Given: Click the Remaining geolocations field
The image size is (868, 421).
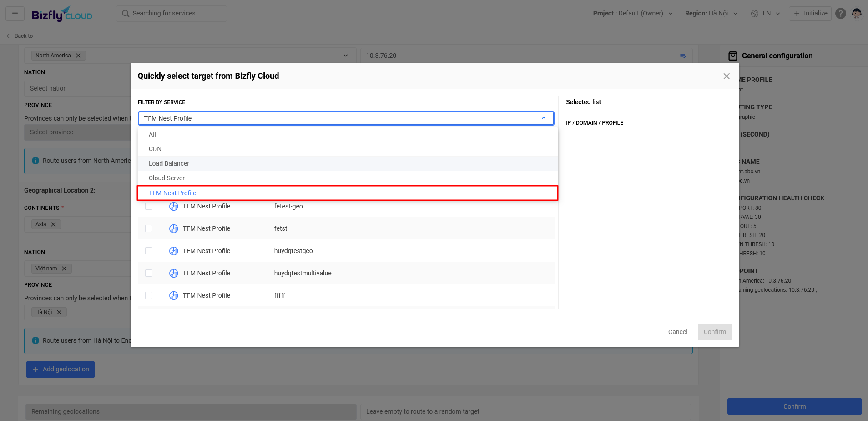Looking at the screenshot, I should [x=191, y=411].
